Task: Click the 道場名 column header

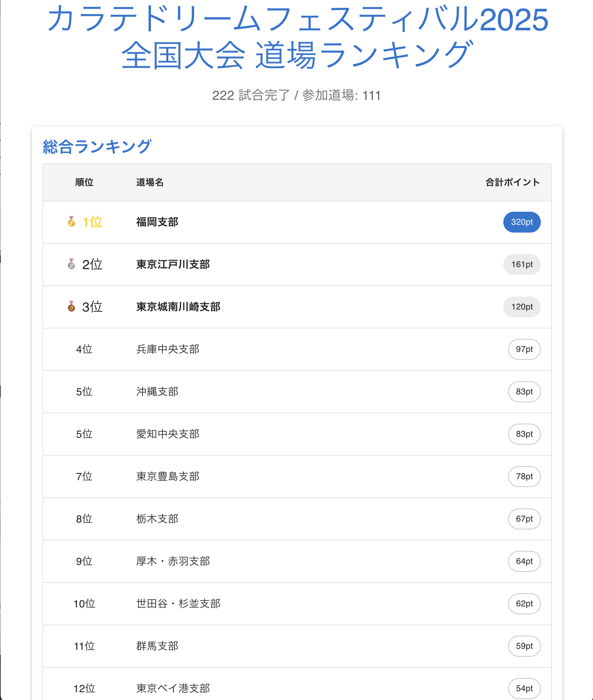Action: click(150, 182)
